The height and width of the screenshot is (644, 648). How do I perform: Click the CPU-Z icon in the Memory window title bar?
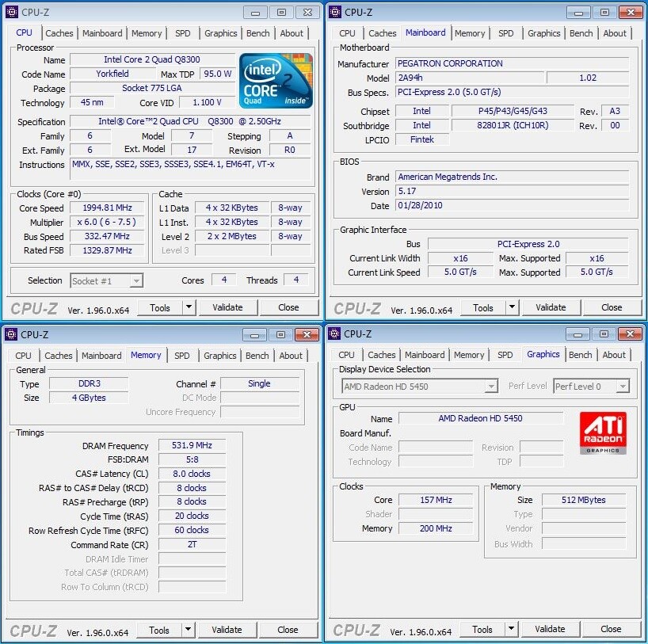point(11,334)
